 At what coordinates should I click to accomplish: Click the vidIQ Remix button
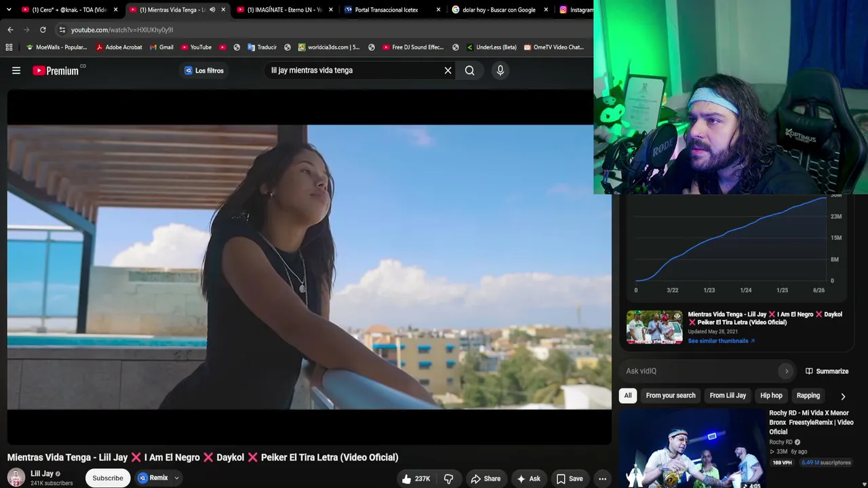coord(153,478)
